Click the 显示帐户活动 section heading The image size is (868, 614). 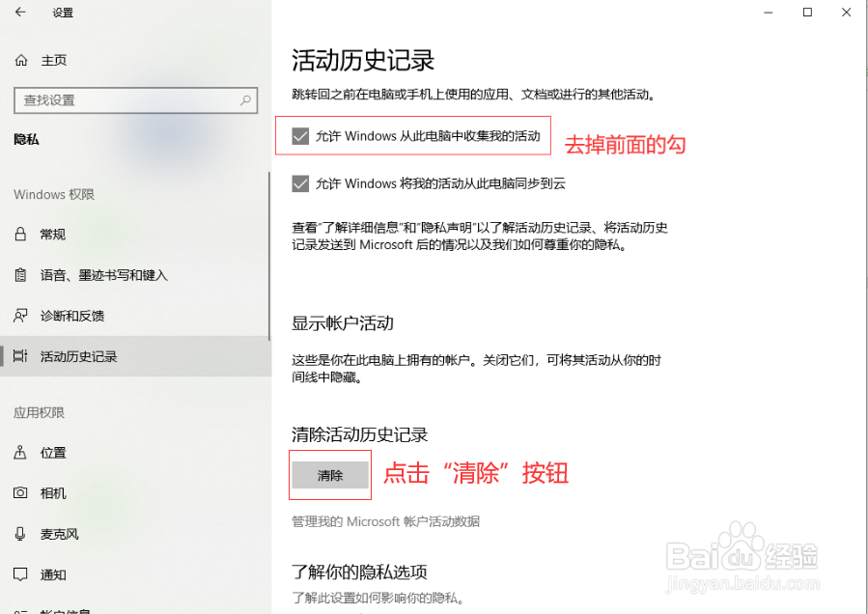pos(343,323)
